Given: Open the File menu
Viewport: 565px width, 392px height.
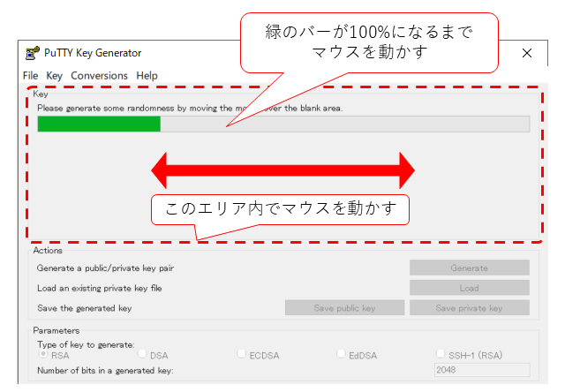Looking at the screenshot, I should click(x=30, y=76).
